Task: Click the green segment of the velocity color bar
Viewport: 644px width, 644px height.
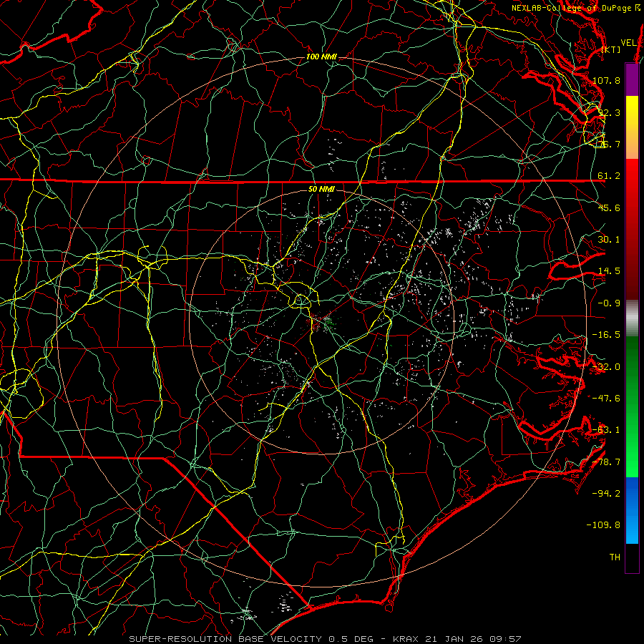Action: (x=632, y=406)
